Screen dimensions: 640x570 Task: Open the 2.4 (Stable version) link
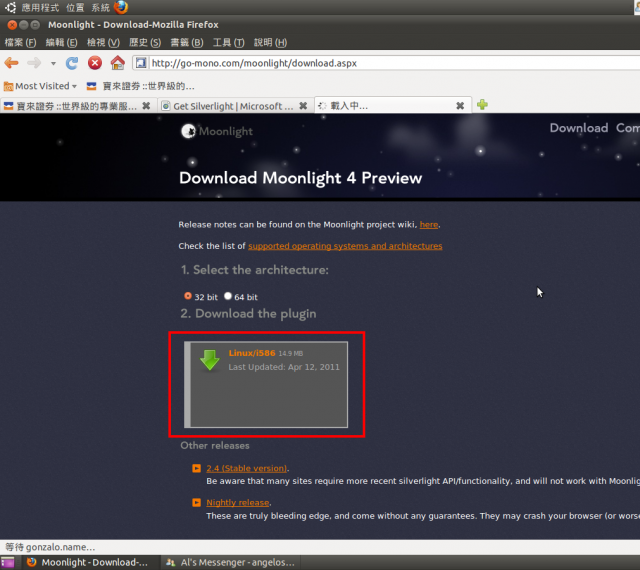tap(247, 468)
